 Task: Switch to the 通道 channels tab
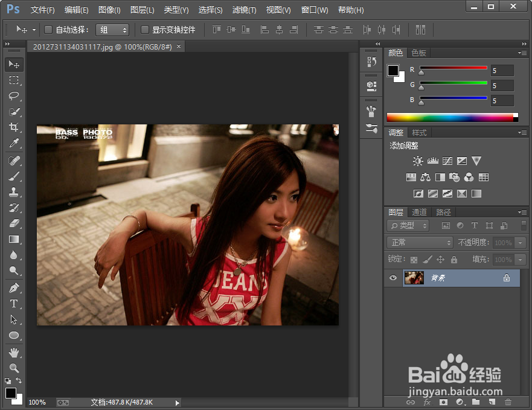tap(418, 212)
